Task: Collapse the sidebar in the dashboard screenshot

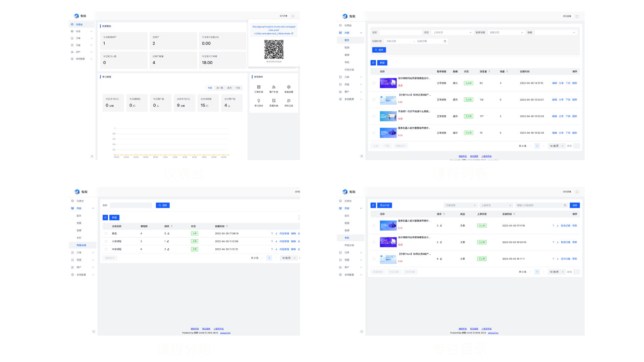Action: tap(92, 156)
